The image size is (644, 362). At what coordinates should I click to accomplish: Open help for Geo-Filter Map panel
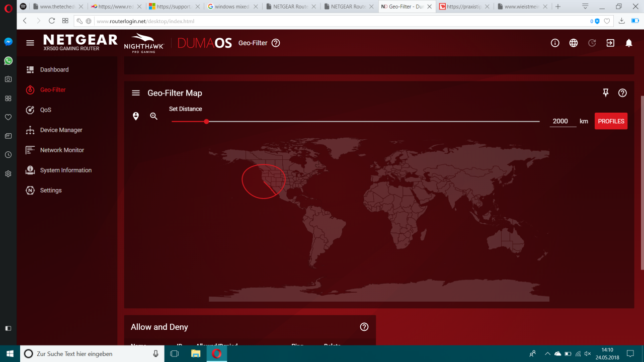coord(622,93)
